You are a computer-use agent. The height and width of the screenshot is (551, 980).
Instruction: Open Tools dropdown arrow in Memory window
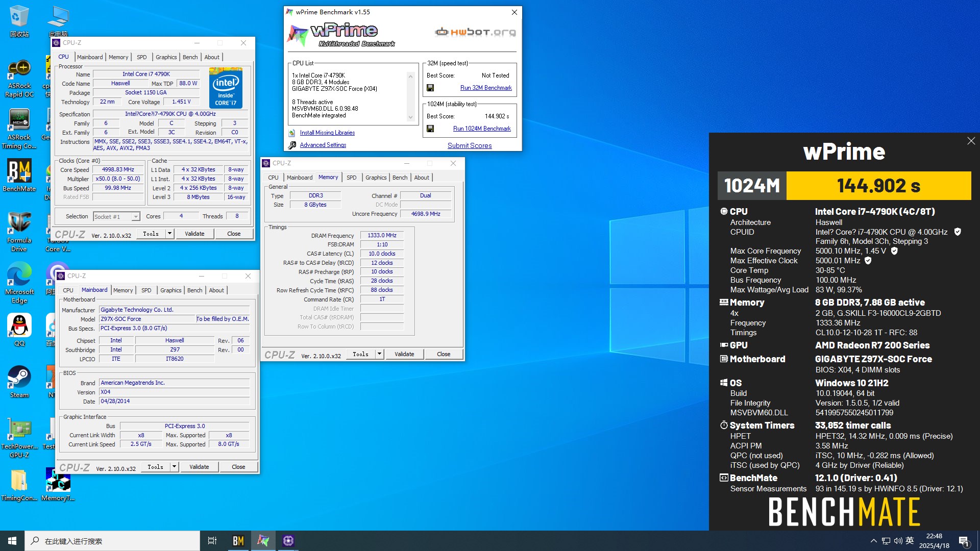click(x=379, y=354)
